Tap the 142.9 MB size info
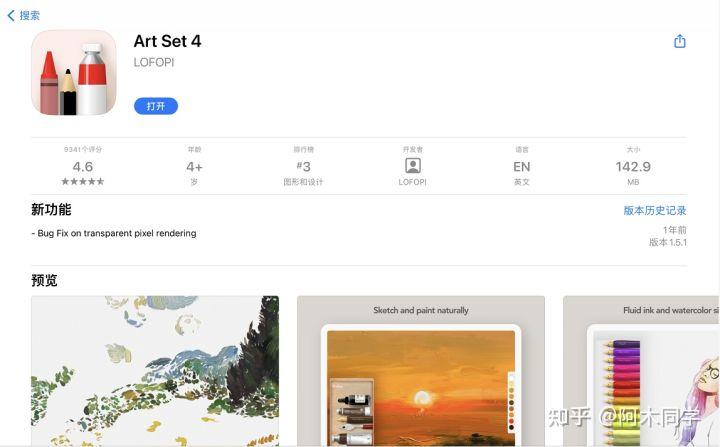Image resolution: width=720 pixels, height=447 pixels. click(633, 166)
